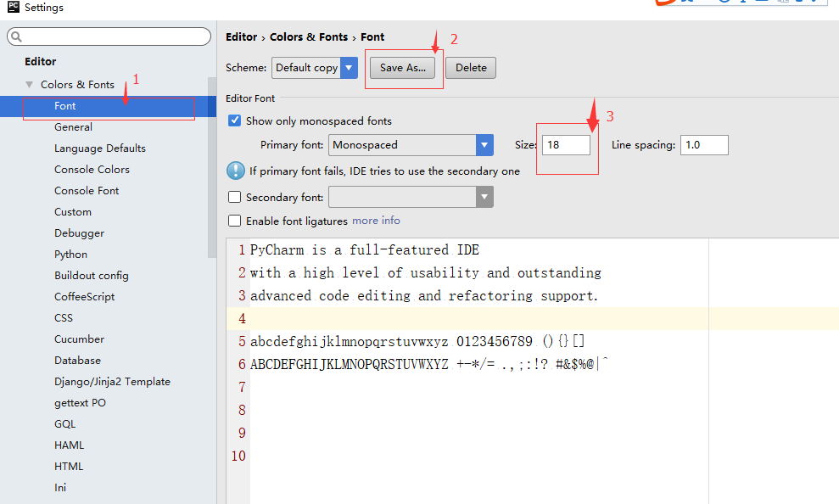Select the Python color settings
The image size is (839, 504).
point(70,255)
